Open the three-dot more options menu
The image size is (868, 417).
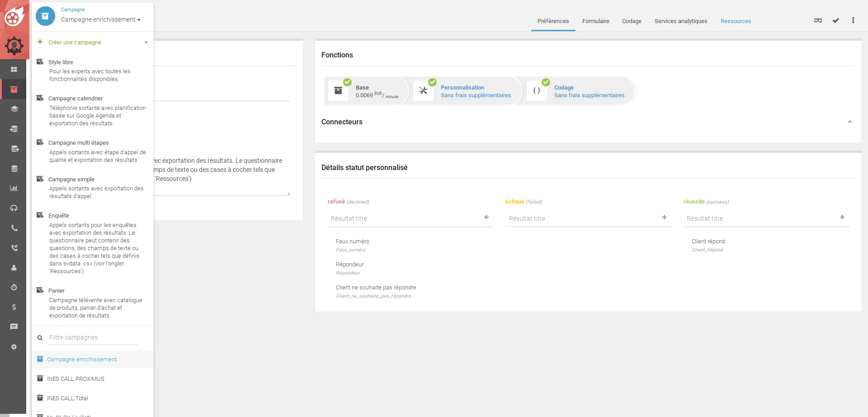[x=853, y=20]
